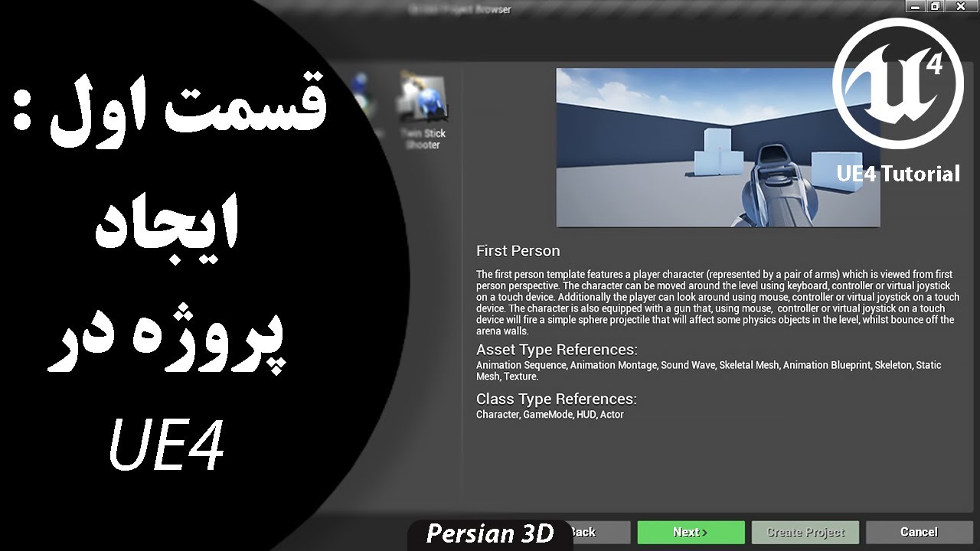Click the "Asset Type References:" heading
This screenshot has height=551, width=980.
click(557, 350)
